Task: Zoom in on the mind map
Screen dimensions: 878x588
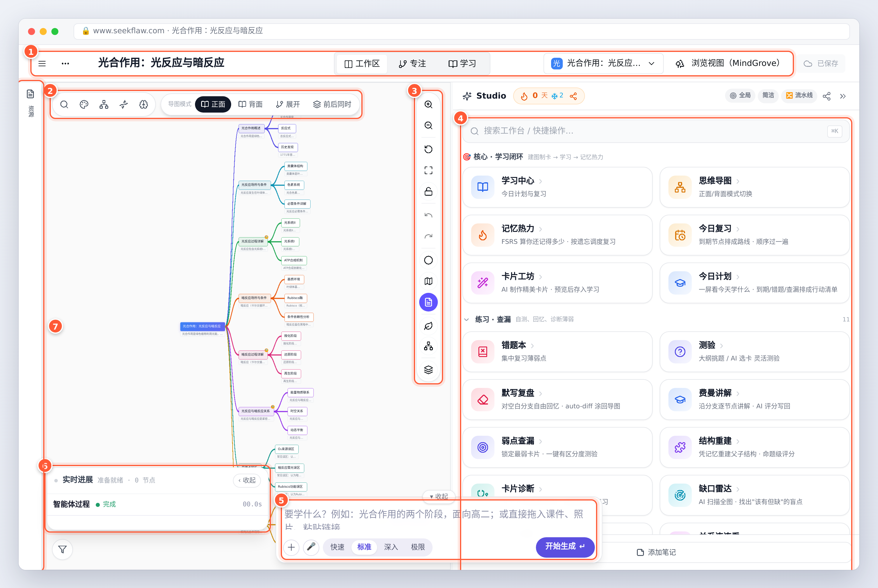Action: (x=428, y=104)
